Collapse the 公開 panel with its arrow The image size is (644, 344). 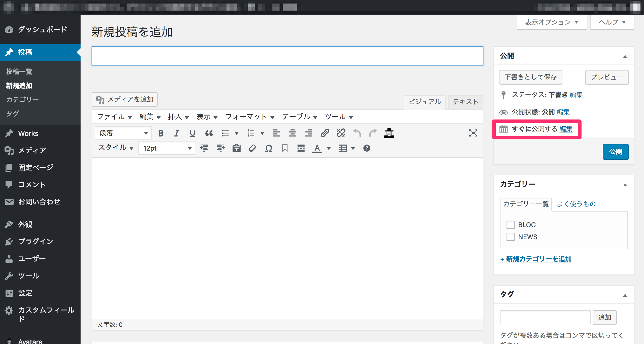[x=625, y=56]
